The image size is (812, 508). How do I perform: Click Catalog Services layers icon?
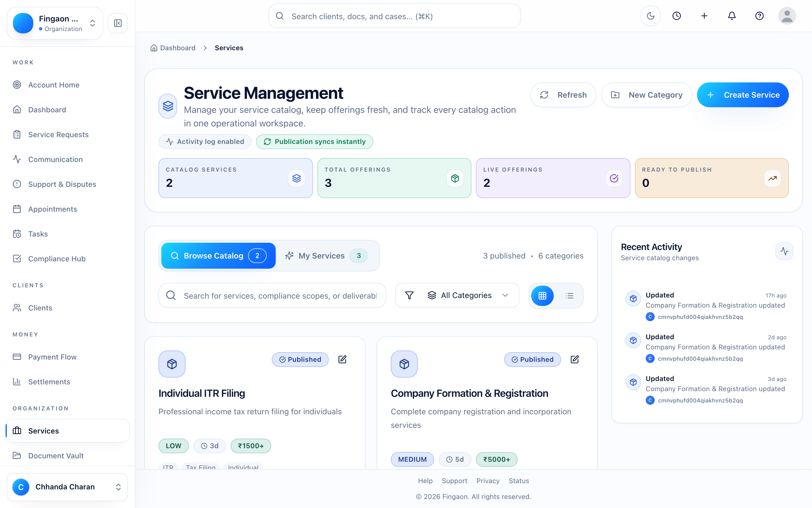[297, 178]
